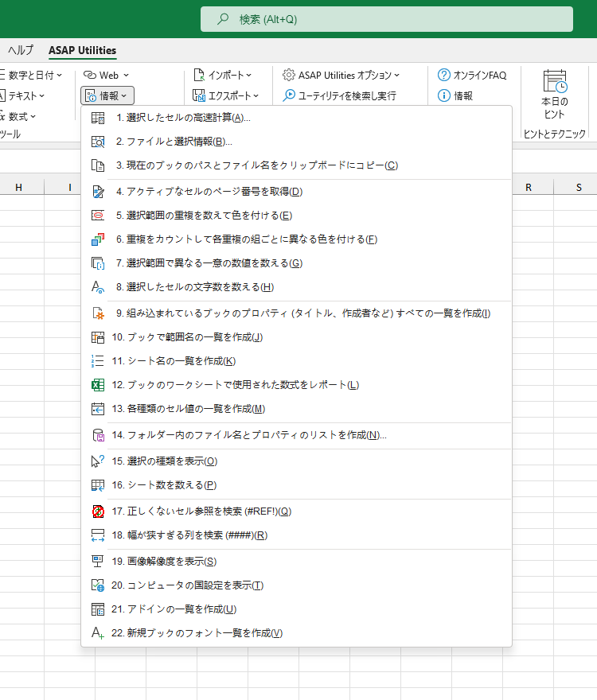Click the magnifier icon beside ファイルと選択情報

pos(98,142)
